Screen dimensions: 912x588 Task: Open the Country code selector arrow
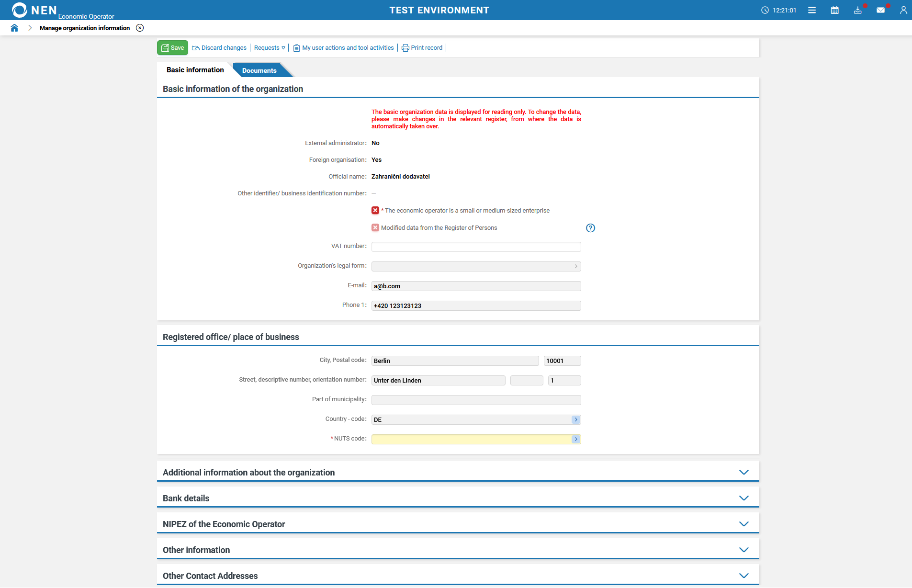coord(575,420)
